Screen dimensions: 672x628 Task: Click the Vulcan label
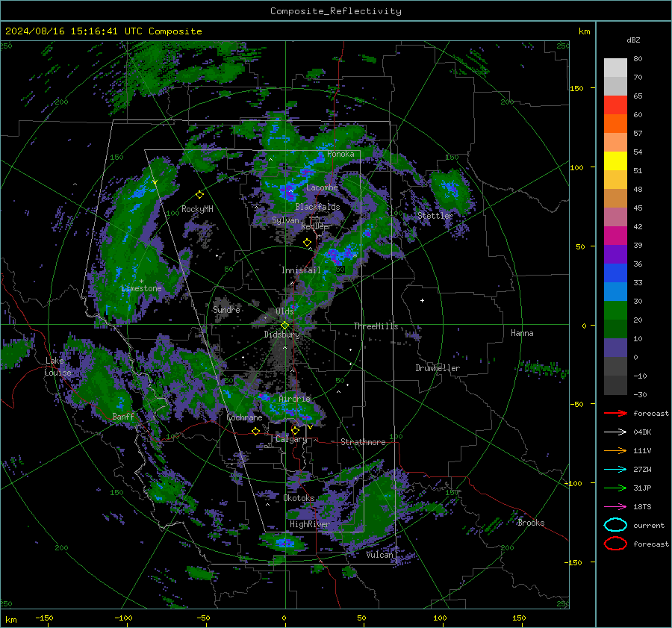click(x=379, y=555)
